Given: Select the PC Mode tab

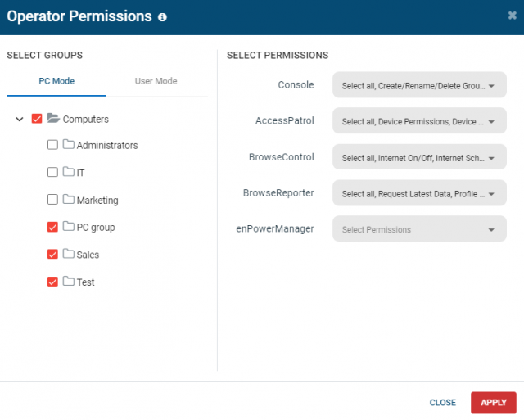Looking at the screenshot, I should click(56, 81).
